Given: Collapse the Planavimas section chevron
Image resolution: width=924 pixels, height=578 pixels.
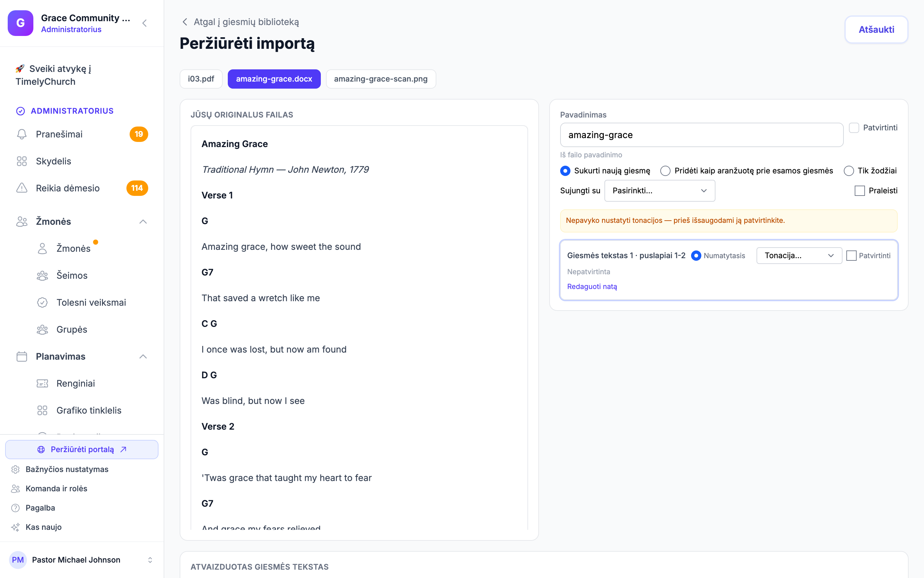Looking at the screenshot, I should (143, 356).
